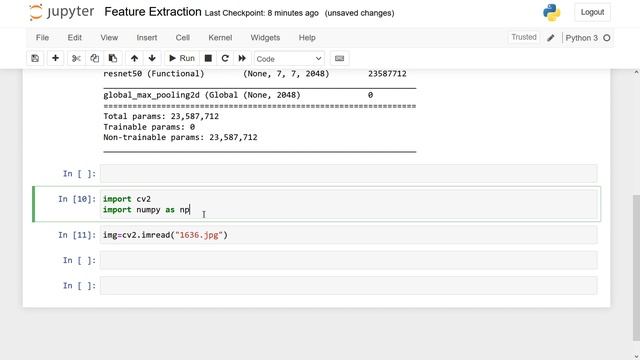Open the Widgets menu
The image size is (640, 360).
coord(265,38)
